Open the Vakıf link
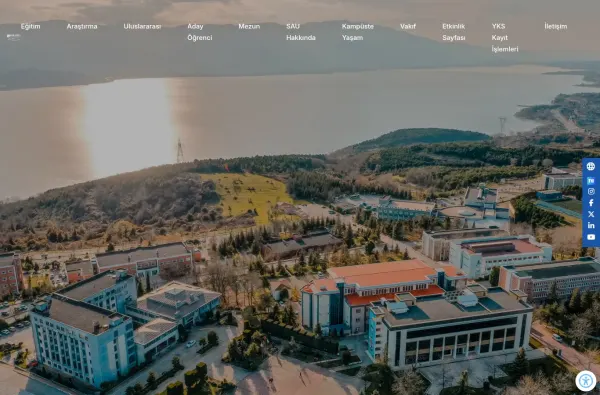Image resolution: width=600 pixels, height=395 pixels. coord(408,26)
